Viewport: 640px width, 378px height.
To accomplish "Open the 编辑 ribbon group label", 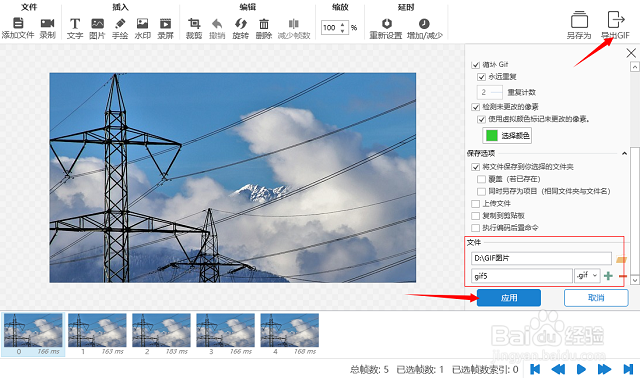I will click(x=248, y=7).
